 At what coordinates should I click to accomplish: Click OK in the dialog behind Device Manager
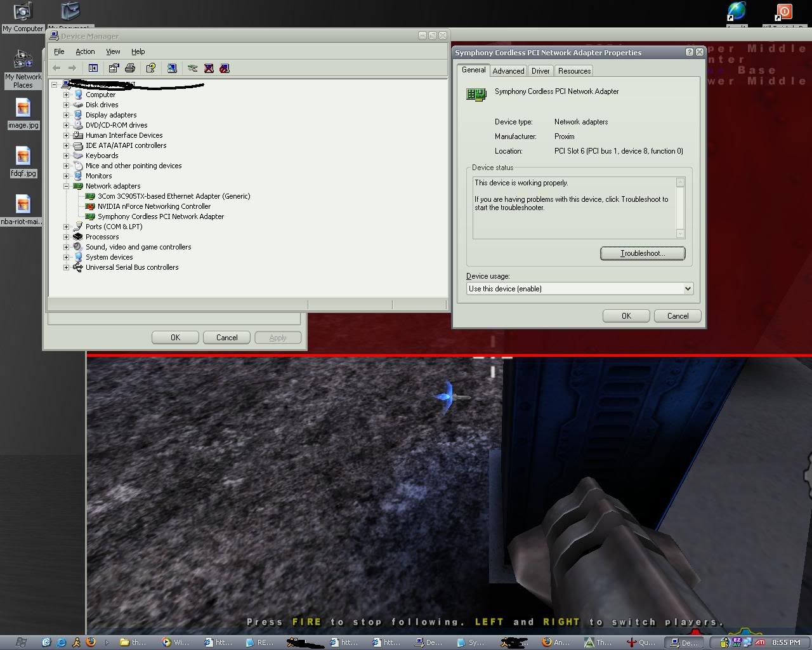click(x=175, y=338)
